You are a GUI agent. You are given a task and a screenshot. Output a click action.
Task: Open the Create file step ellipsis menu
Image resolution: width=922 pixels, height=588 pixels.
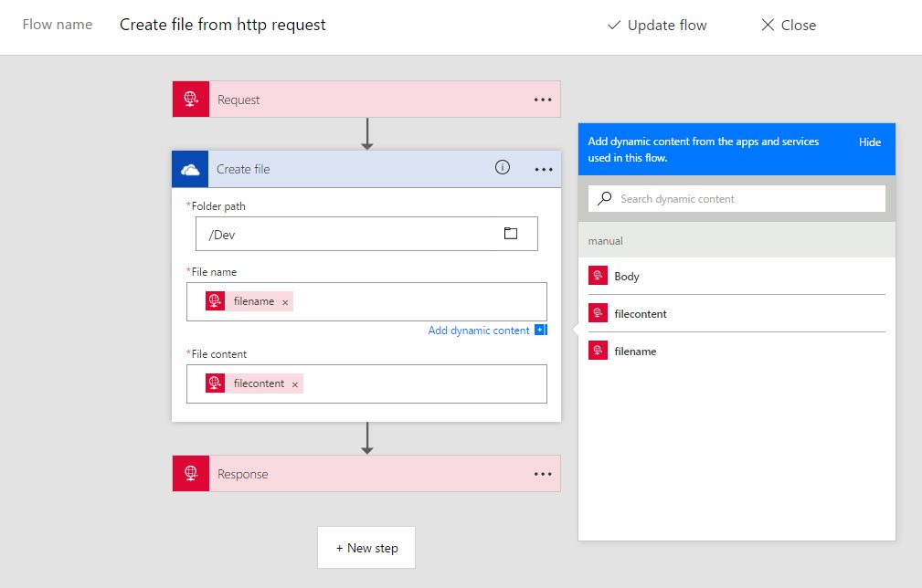543,170
